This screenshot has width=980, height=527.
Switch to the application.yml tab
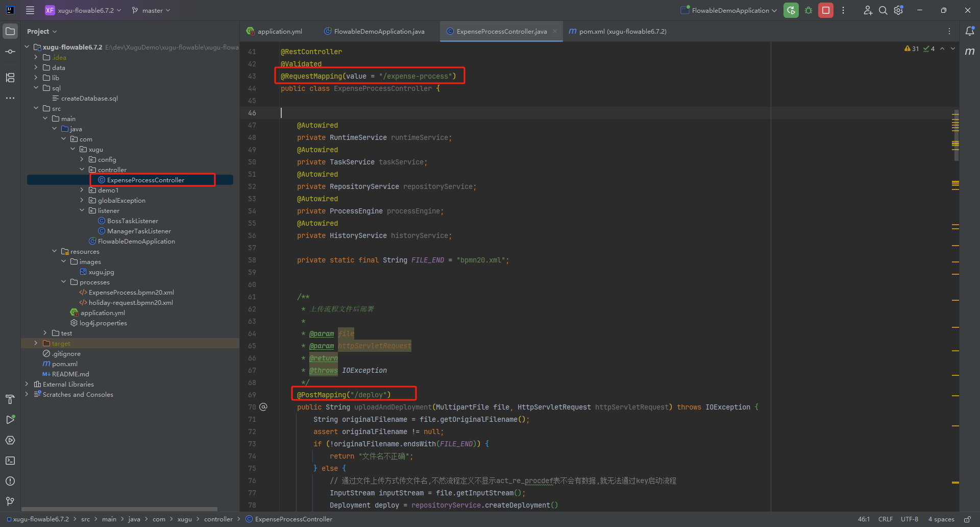279,31
